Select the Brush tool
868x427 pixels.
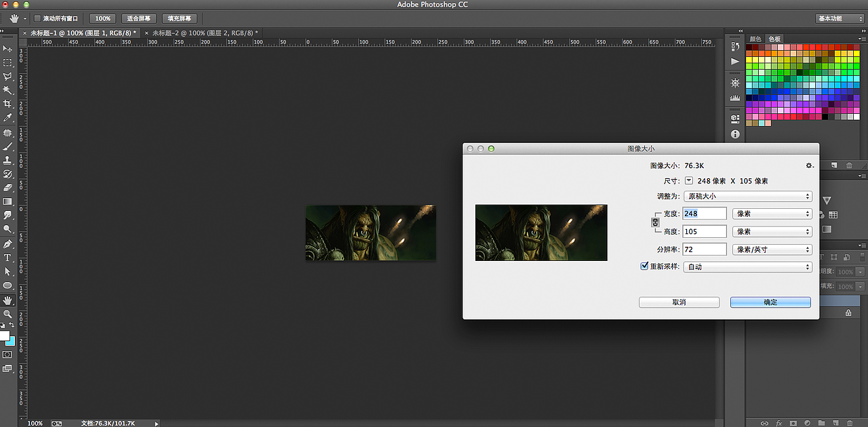[x=7, y=146]
